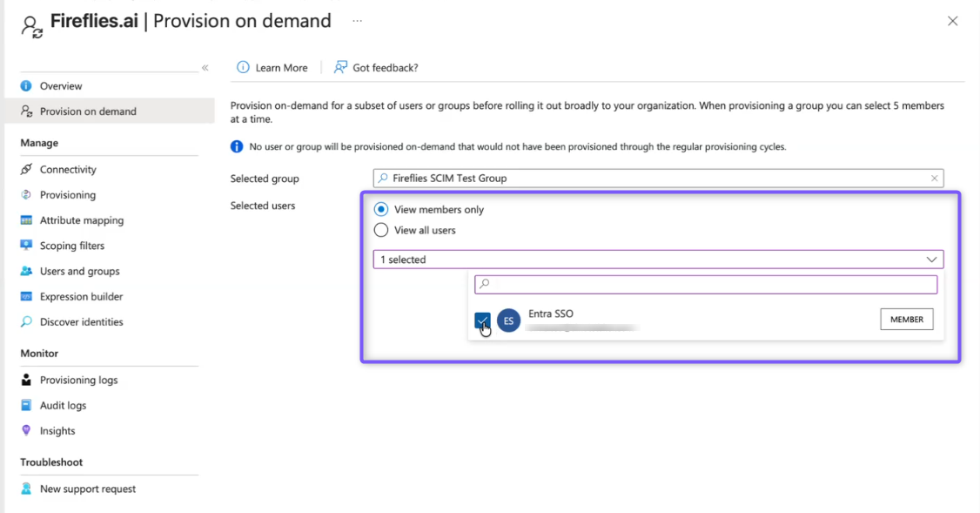
Task: Click the Insights lightbulb icon
Action: 25,430
